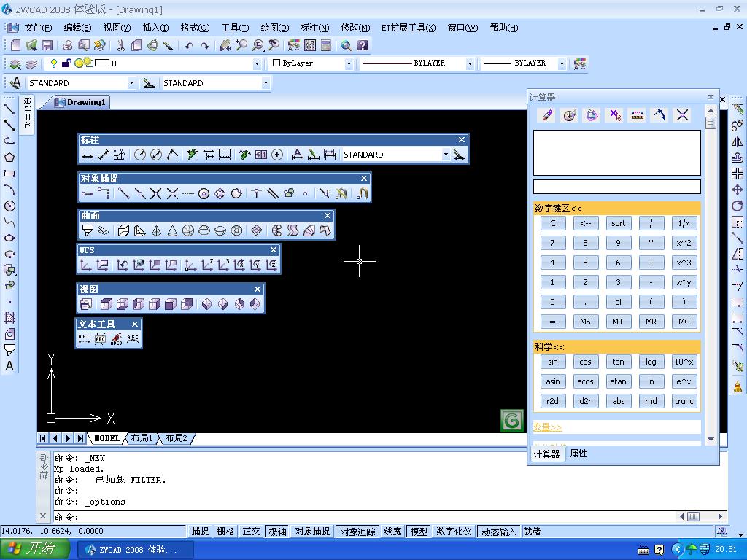Select the Line tool in draw toolbar
The image size is (747, 560).
point(9,109)
